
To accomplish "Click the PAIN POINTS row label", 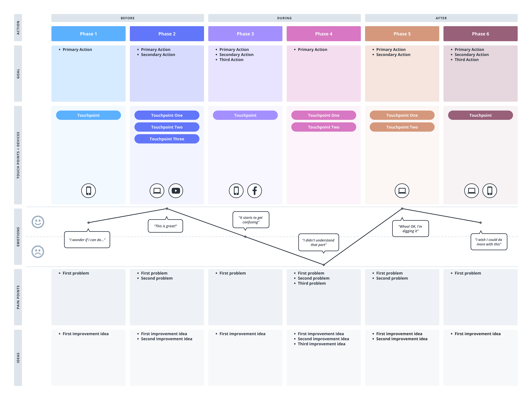I will pos(18,297).
